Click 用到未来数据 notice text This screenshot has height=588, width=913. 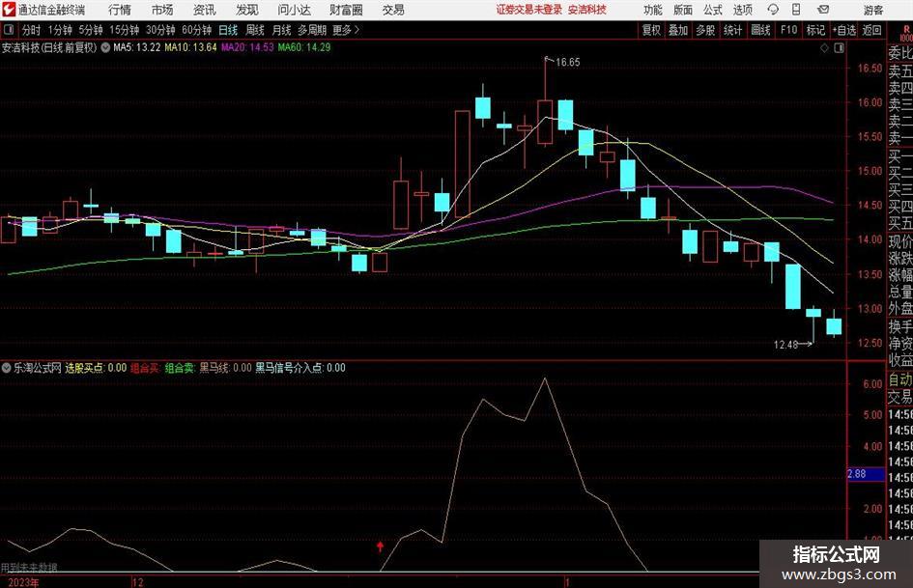29,568
